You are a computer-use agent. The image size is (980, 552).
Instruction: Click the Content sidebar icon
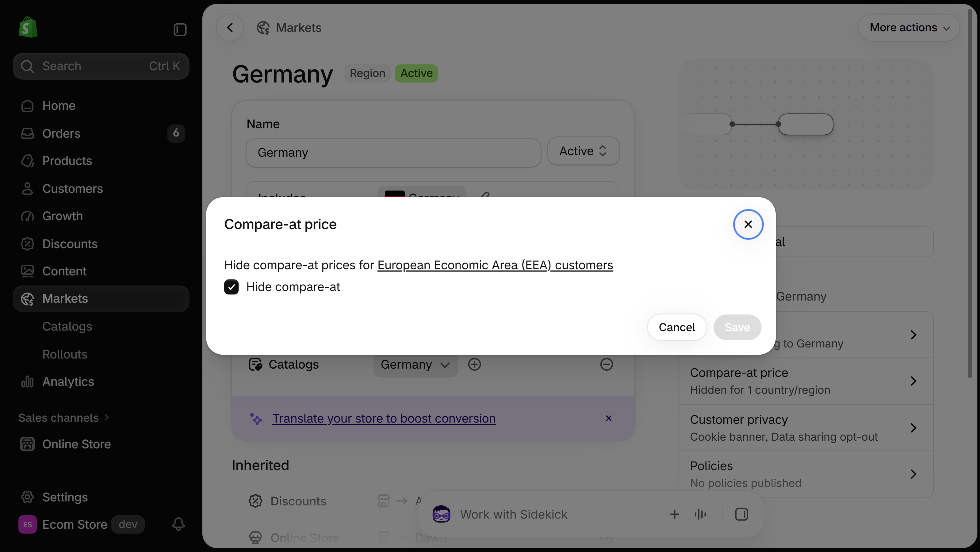27,271
